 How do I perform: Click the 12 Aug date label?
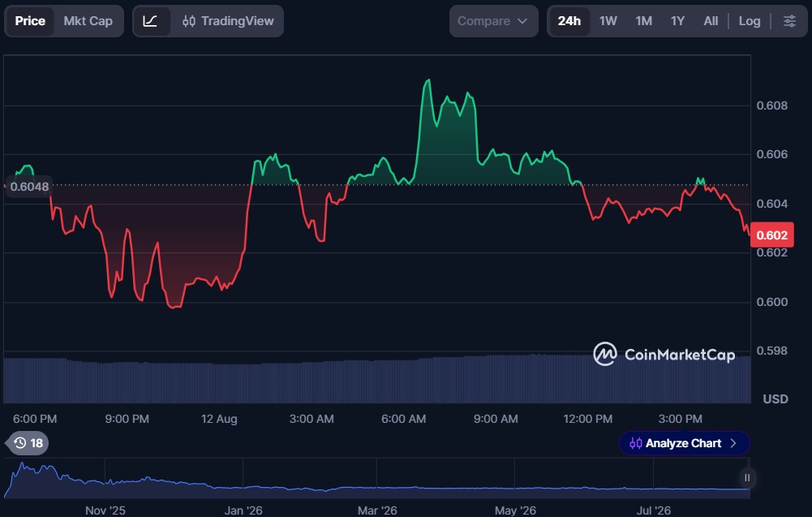coord(219,419)
